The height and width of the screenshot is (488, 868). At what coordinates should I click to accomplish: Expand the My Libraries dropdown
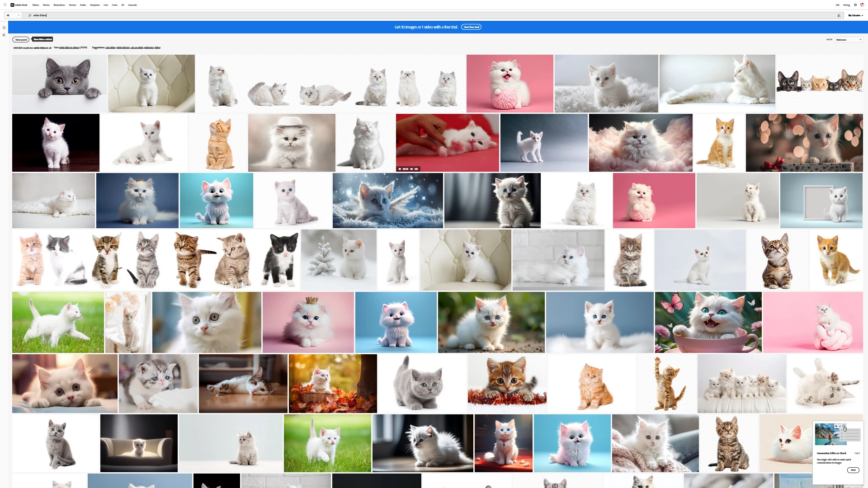coord(855,15)
